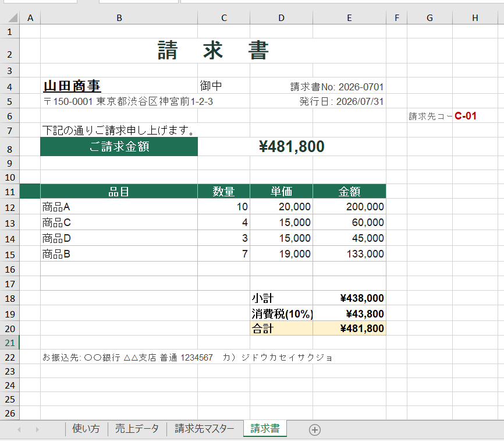This screenshot has height=441, width=504.
Task: Click the 御中 cell
Action: 223,86
